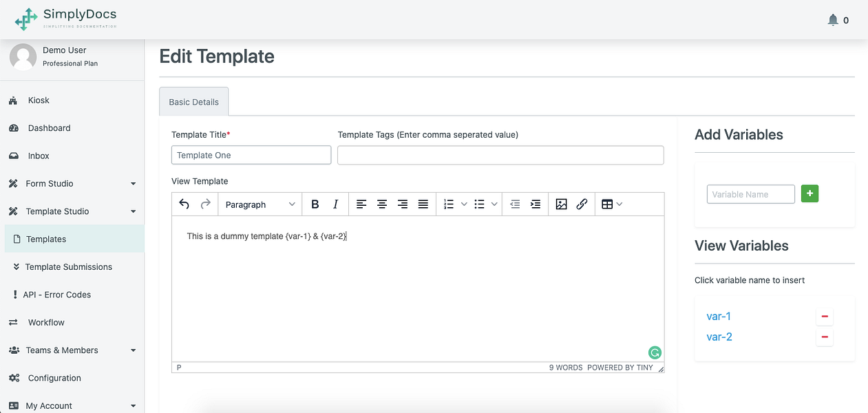Click inside the template editor text area
Screen dimensions: 868x413
click(418, 288)
